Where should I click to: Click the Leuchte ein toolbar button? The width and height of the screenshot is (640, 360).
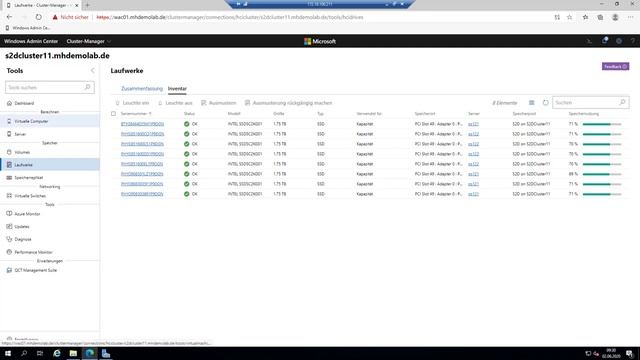tap(132, 103)
